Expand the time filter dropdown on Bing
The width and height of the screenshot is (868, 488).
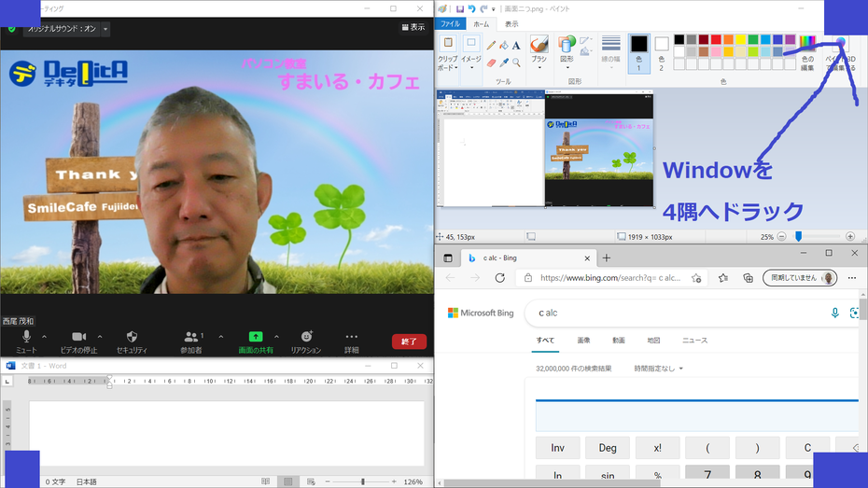[x=658, y=369]
